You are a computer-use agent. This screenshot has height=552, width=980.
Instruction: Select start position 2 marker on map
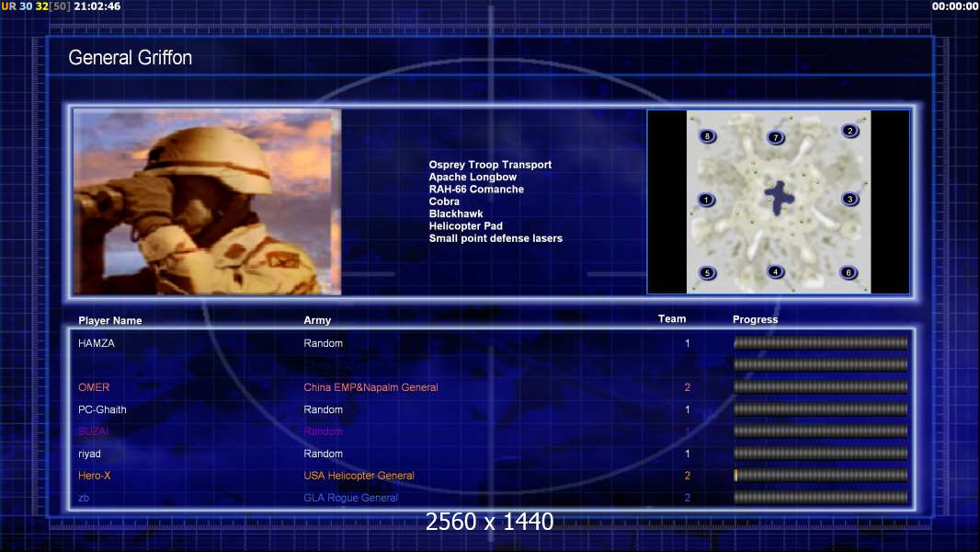pos(849,131)
